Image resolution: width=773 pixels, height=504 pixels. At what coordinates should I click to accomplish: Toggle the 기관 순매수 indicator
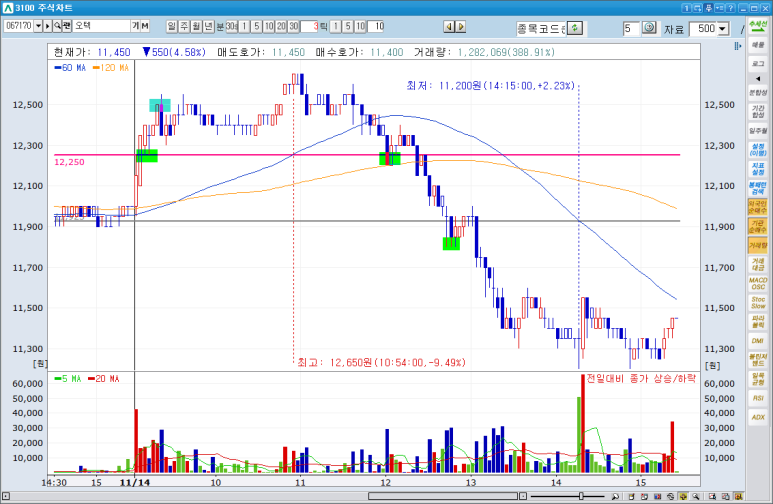[758, 225]
